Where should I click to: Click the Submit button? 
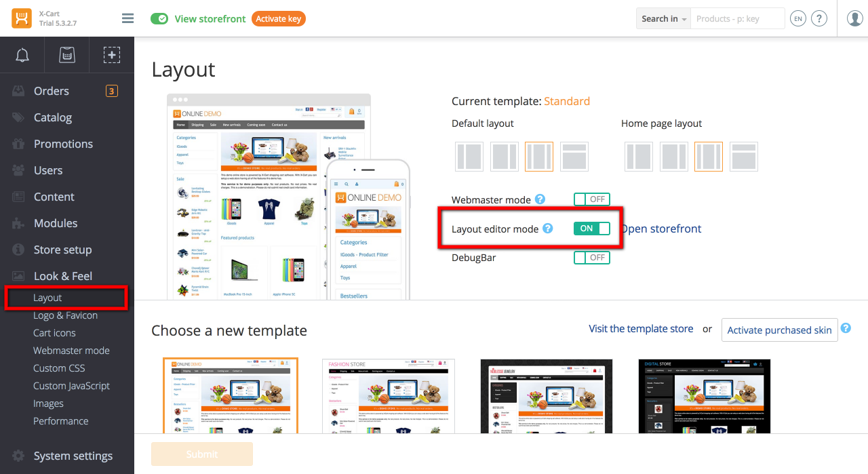tap(202, 454)
